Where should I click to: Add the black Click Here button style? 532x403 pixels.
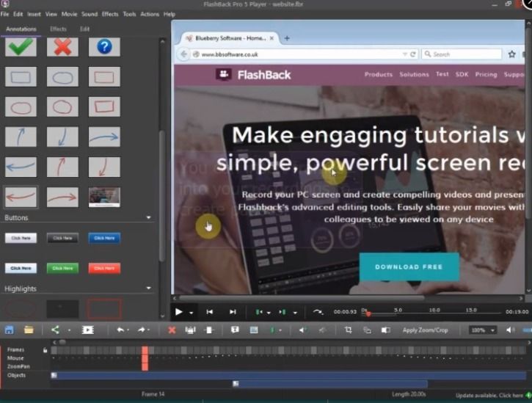[62, 238]
